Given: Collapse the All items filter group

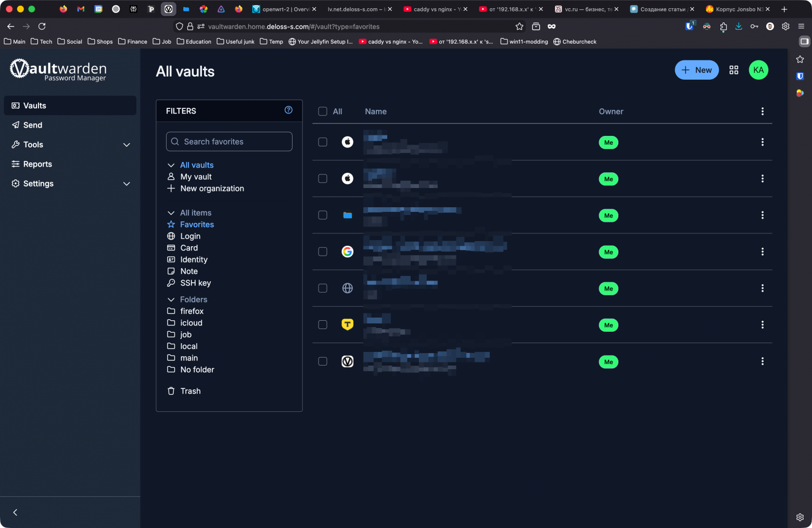Looking at the screenshot, I should click(x=171, y=213).
